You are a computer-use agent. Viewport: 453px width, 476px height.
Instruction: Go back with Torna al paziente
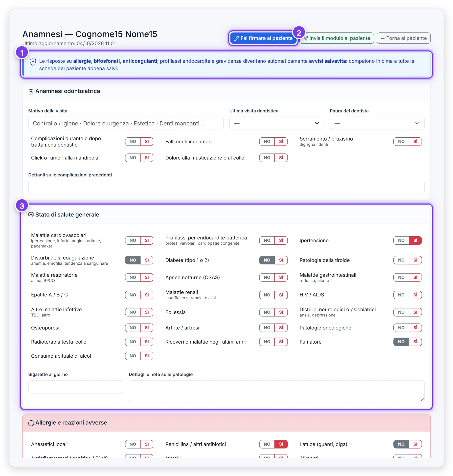click(403, 38)
